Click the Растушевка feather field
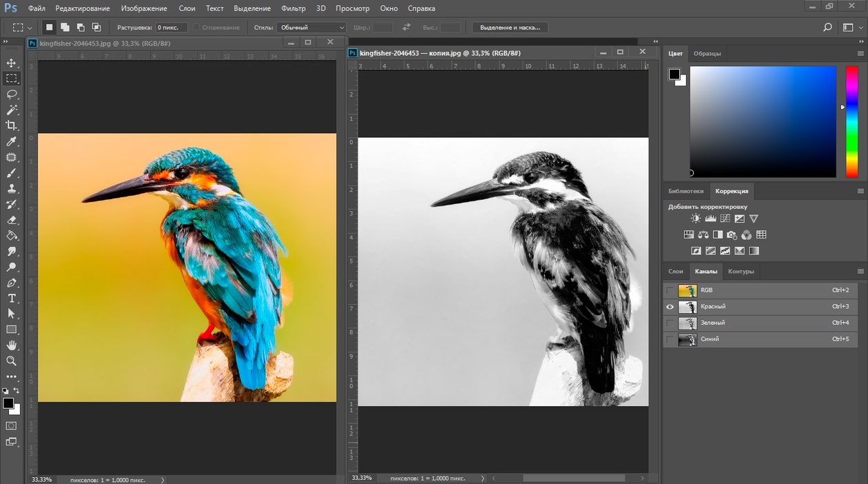Viewport: 868px width, 484px height. click(x=171, y=28)
